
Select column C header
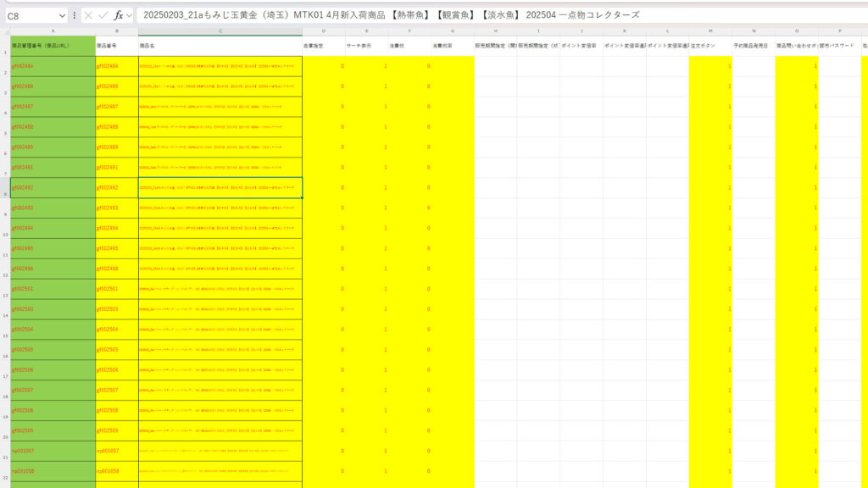220,31
